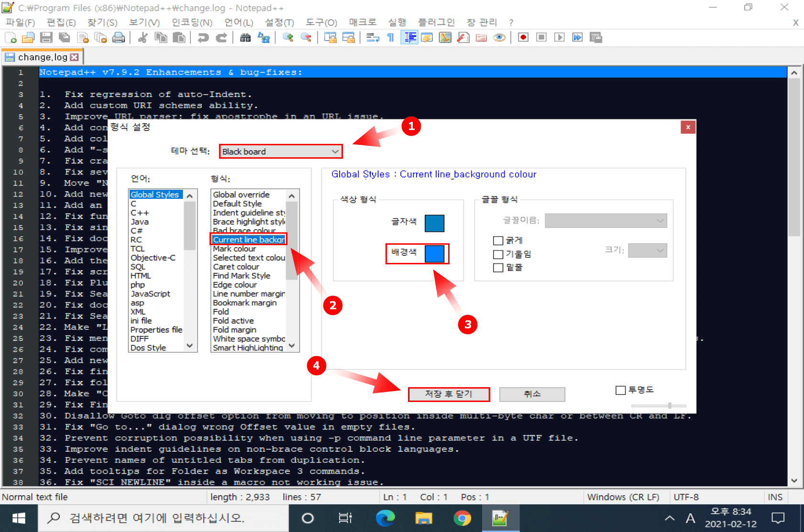Open the 인코딩(N) menu
The width and height of the screenshot is (804, 532).
point(192,22)
